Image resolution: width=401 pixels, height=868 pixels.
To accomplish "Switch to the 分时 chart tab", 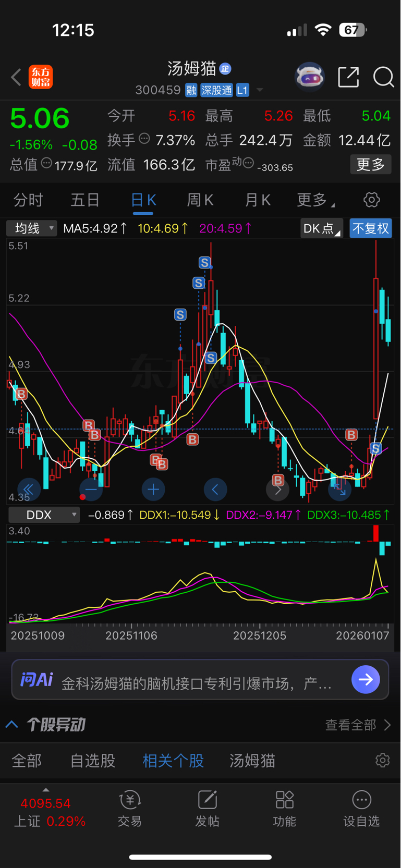I will pos(28,200).
